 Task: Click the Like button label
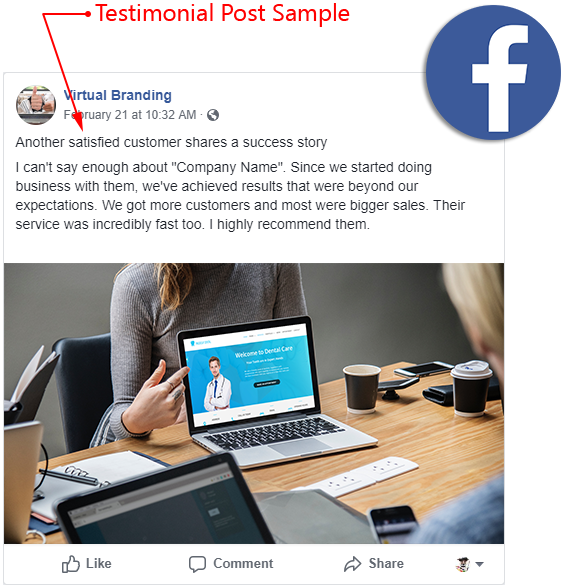point(98,563)
